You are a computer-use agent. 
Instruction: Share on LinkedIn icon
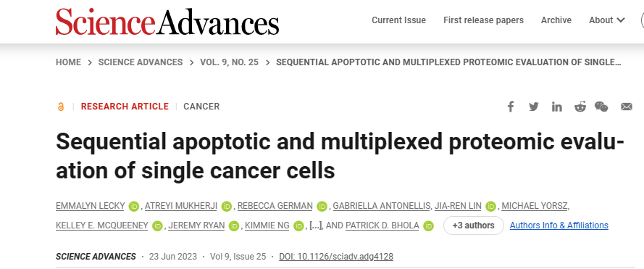(x=556, y=107)
